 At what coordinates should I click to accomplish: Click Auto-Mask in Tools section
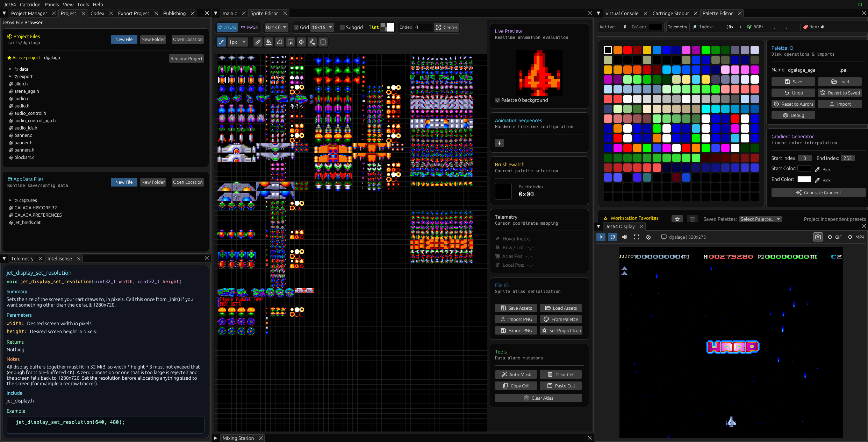click(516, 375)
